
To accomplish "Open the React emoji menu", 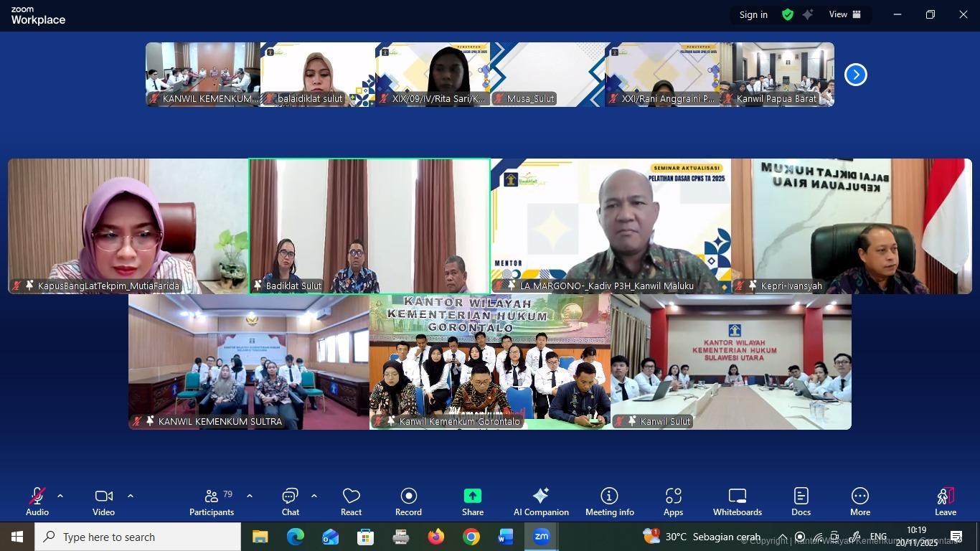I will coord(351,501).
